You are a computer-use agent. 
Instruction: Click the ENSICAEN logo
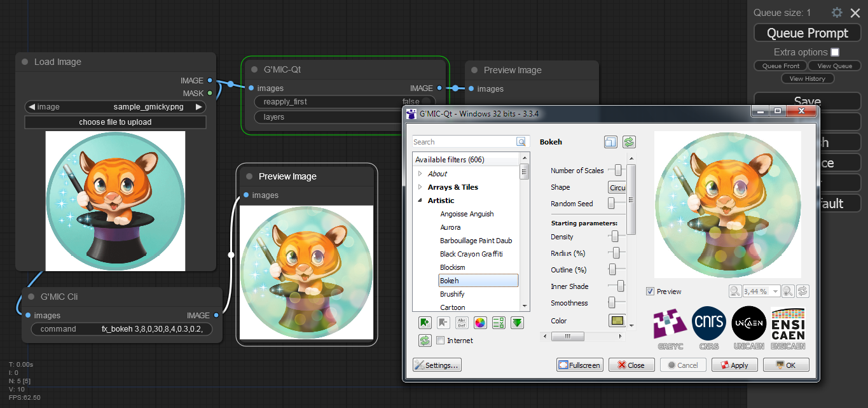(788, 328)
